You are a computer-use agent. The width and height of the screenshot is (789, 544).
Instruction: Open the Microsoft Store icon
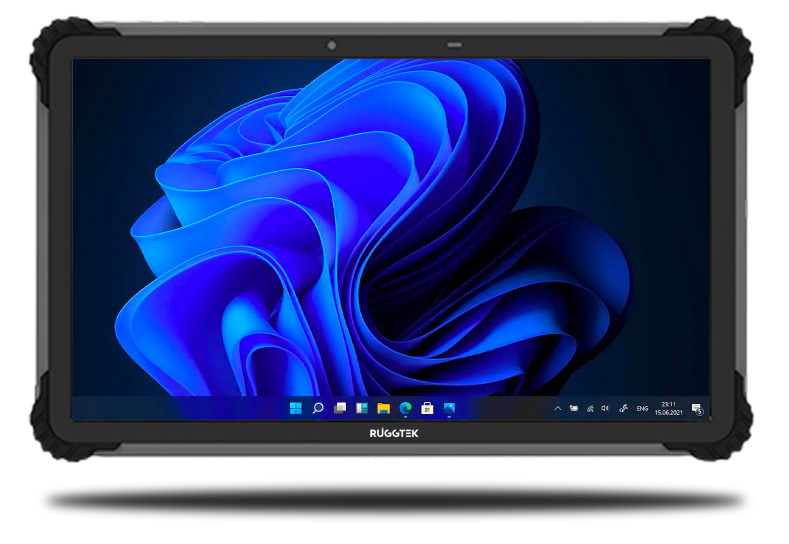pyautogui.click(x=427, y=408)
